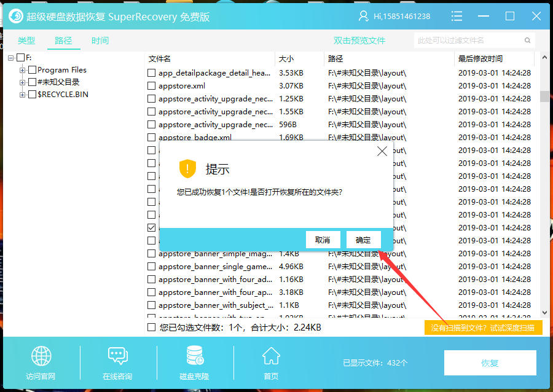Check the $RECYCLE.BIN folder checkbox
553x392 pixels.
click(32, 95)
